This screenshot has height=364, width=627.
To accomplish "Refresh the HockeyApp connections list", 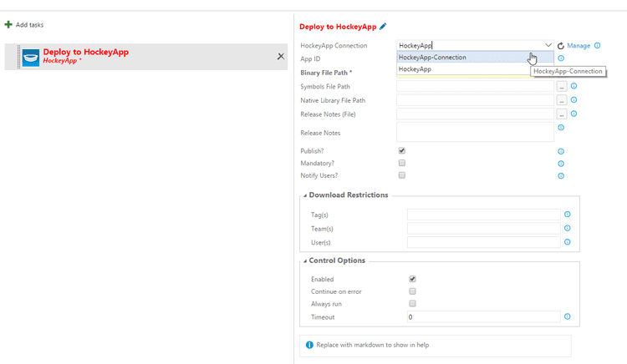I will click(x=561, y=46).
